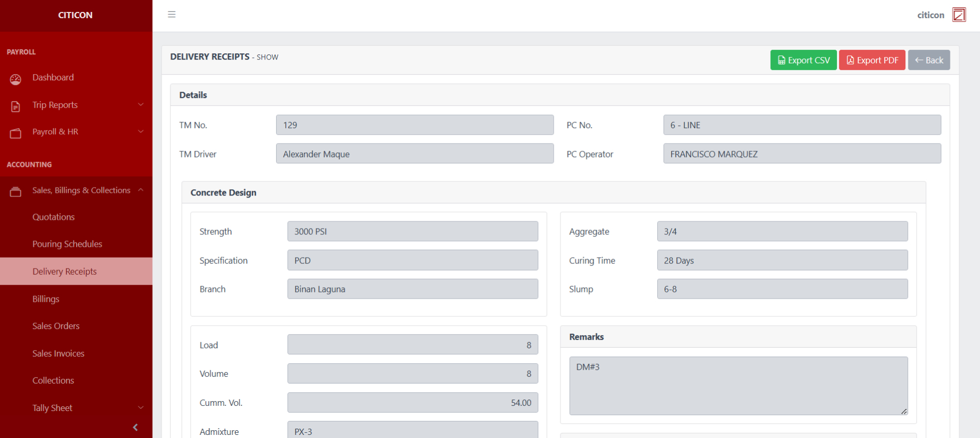
Task: Collapse sidebar using bottom arrow icon
Action: [135, 427]
